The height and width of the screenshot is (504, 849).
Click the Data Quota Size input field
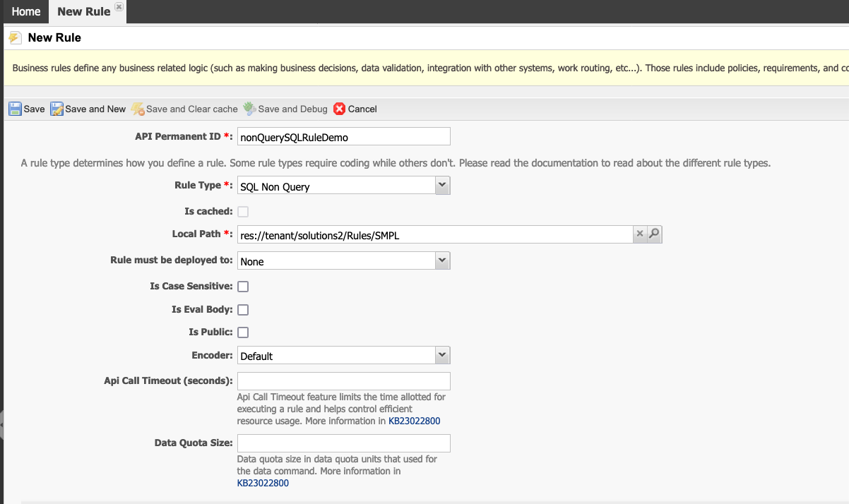[x=344, y=443]
